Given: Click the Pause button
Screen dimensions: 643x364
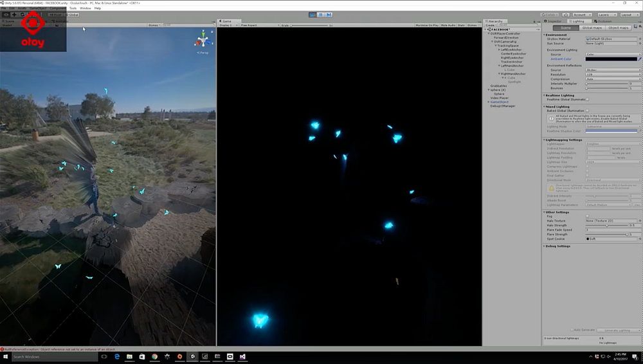Looking at the screenshot, I should (x=321, y=15).
